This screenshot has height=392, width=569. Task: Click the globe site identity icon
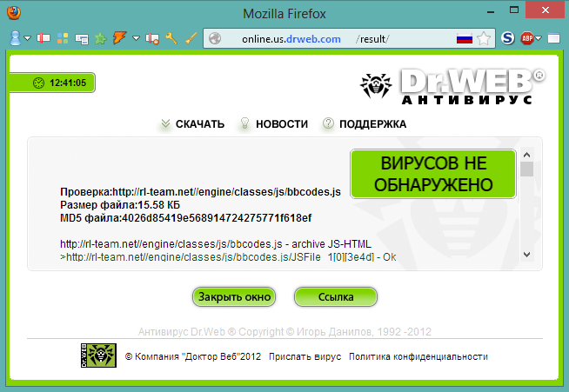[x=215, y=38]
